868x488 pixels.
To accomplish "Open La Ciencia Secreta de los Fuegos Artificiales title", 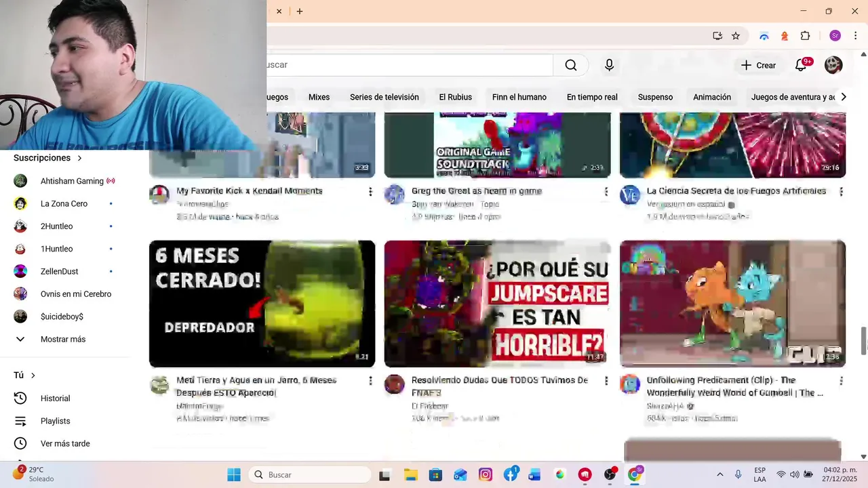I will tap(736, 191).
